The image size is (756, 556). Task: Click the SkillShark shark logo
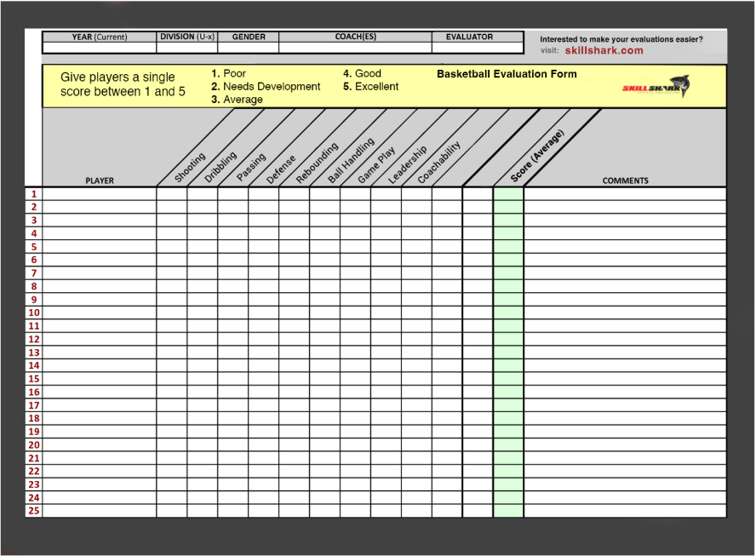tap(656, 88)
